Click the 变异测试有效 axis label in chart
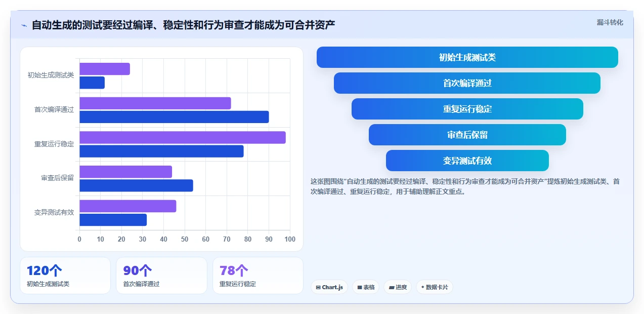The width and height of the screenshot is (644, 314). [x=54, y=213]
